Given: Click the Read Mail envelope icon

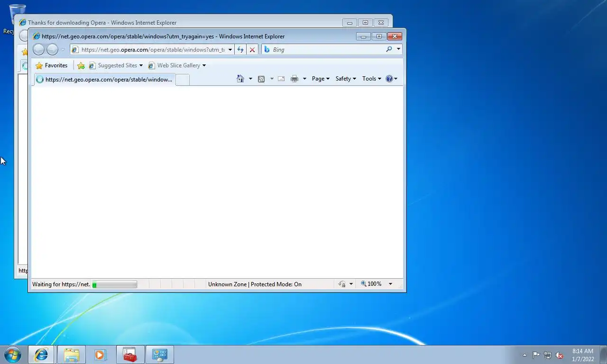Looking at the screenshot, I should pos(281,79).
